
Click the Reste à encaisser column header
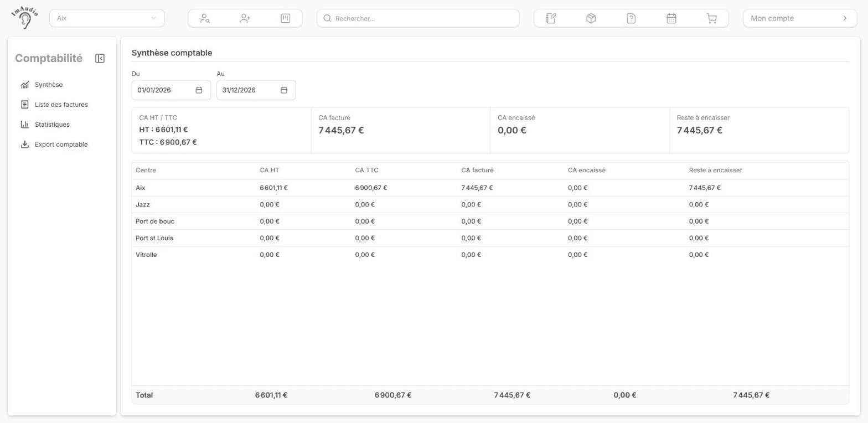coord(716,170)
